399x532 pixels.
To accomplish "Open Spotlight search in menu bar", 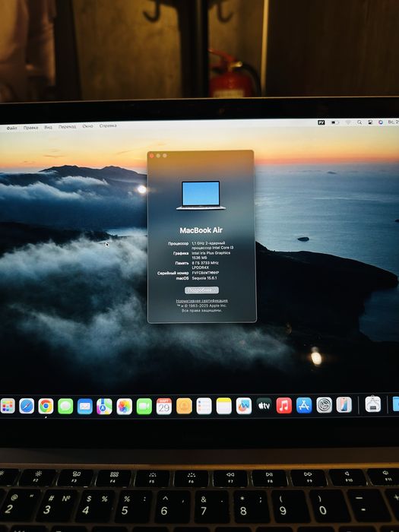I will 359,122.
